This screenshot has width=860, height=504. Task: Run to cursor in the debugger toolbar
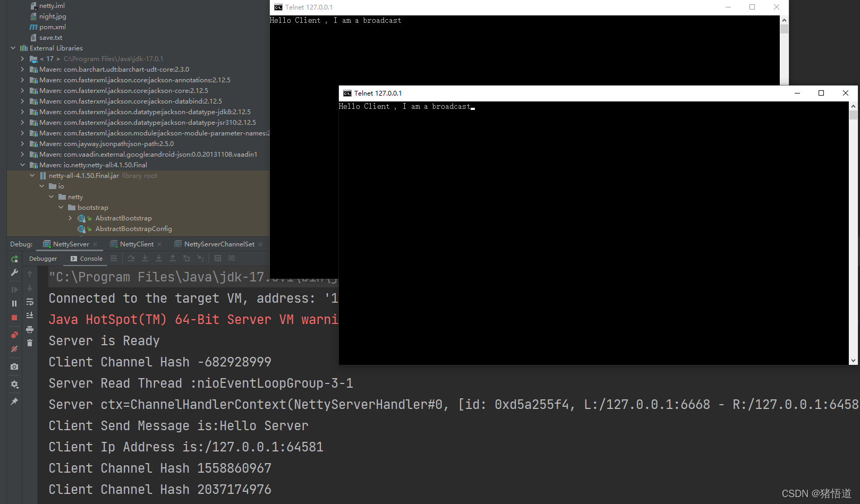200,258
